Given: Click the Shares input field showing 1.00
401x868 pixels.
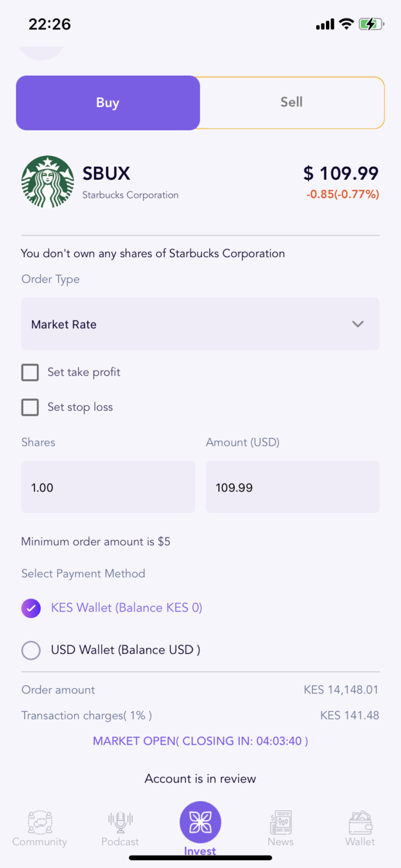Looking at the screenshot, I should click(108, 487).
